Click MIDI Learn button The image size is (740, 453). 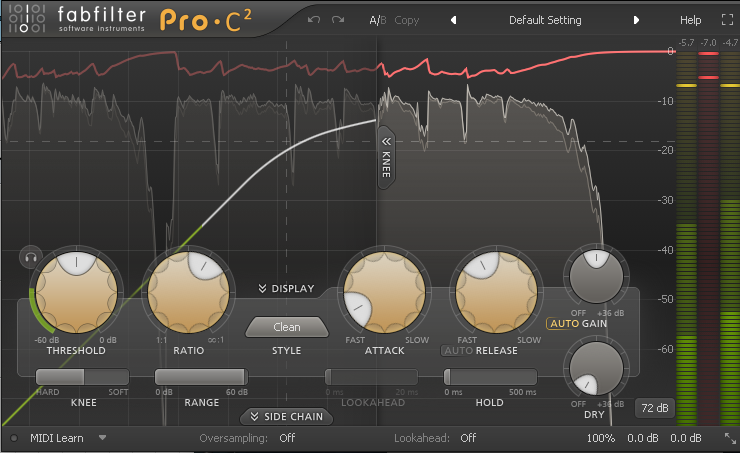(x=57, y=438)
